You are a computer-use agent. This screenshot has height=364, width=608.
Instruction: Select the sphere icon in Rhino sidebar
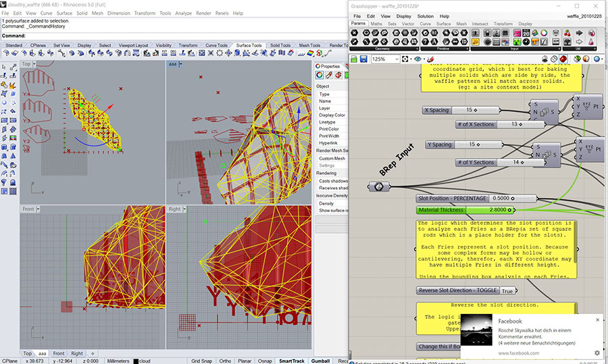tap(4, 103)
